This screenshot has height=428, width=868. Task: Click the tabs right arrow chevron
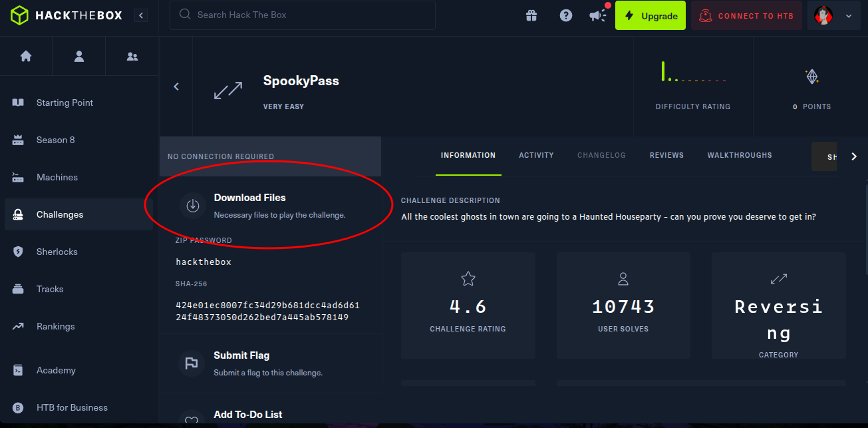pos(854,156)
